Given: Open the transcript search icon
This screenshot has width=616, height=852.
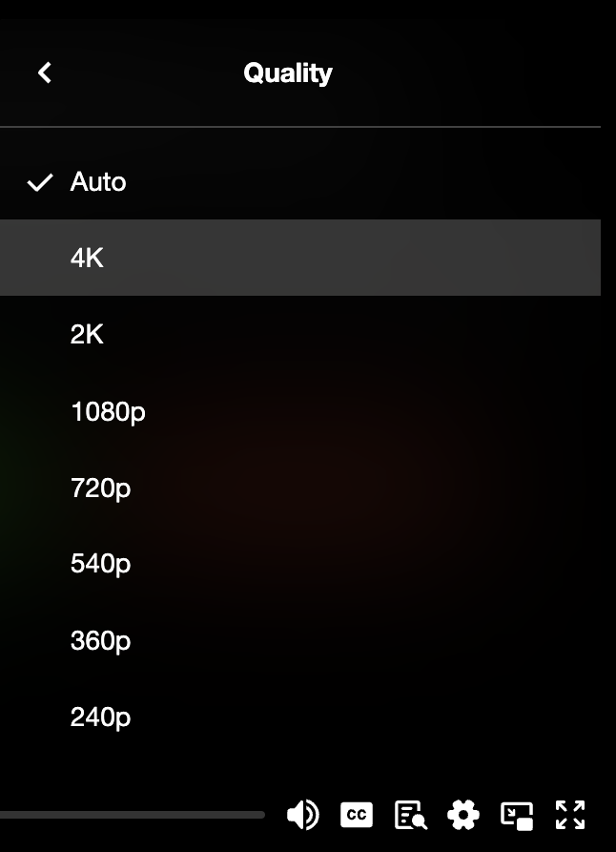Looking at the screenshot, I should click(410, 815).
